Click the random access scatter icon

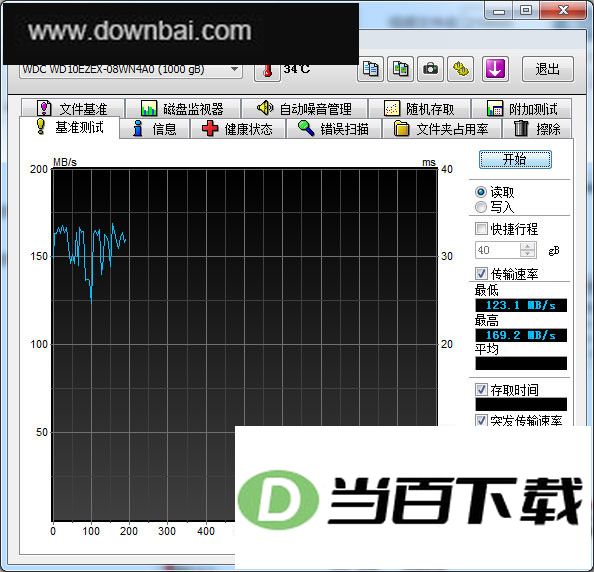pyautogui.click(x=392, y=108)
